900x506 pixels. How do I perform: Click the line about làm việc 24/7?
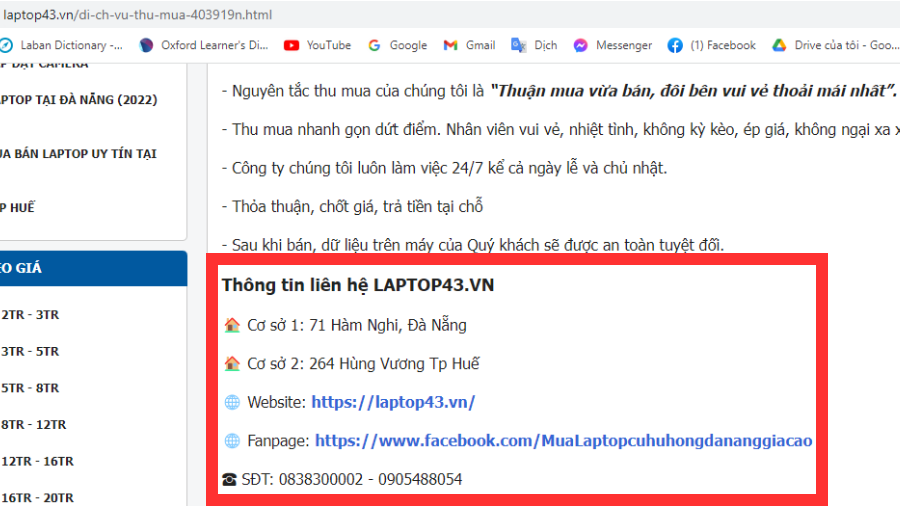click(x=444, y=168)
